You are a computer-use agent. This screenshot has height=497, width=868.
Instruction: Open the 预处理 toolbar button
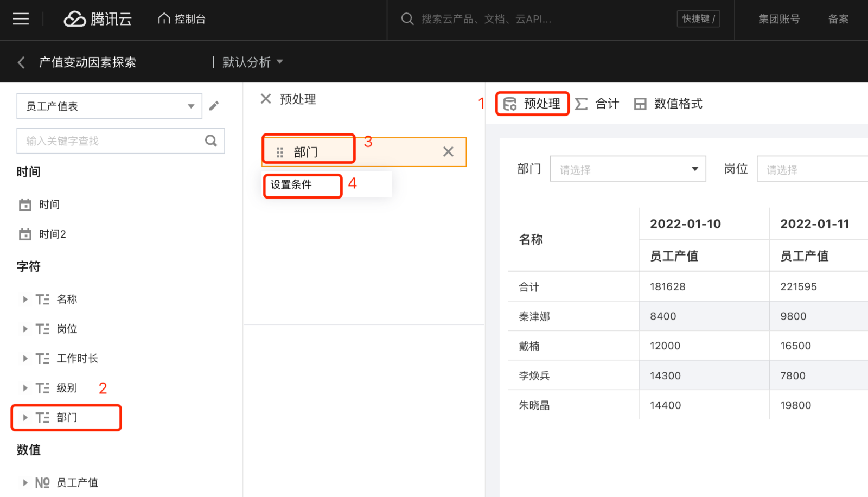(532, 104)
